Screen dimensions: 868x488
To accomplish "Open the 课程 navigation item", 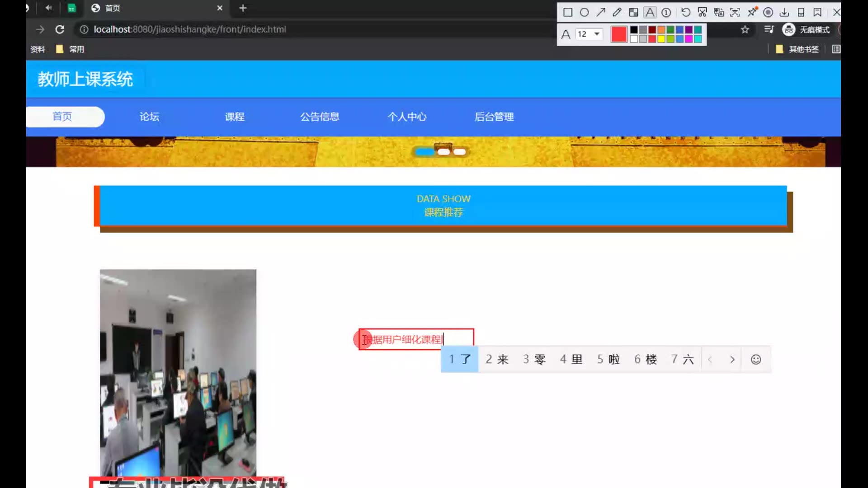I will pos(235,117).
